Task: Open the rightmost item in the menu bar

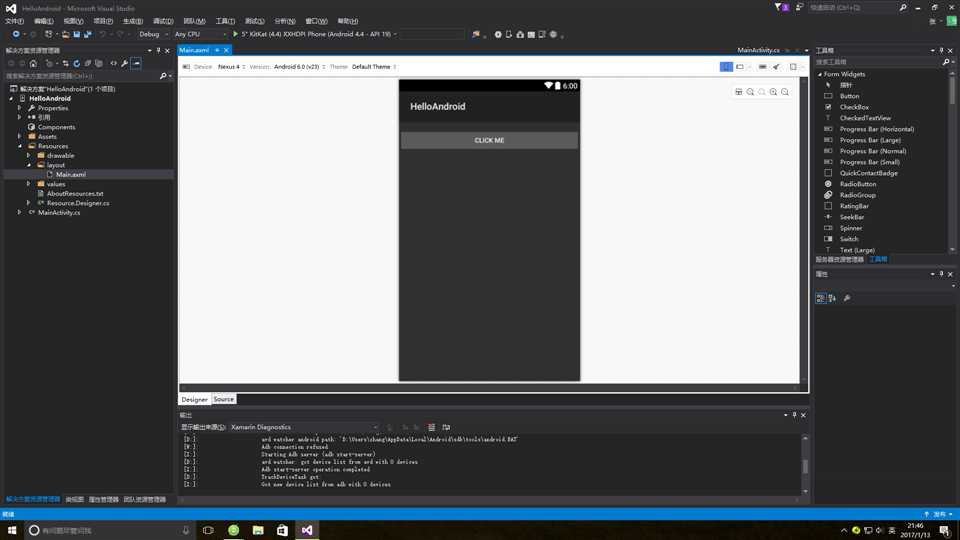Action: point(347,21)
